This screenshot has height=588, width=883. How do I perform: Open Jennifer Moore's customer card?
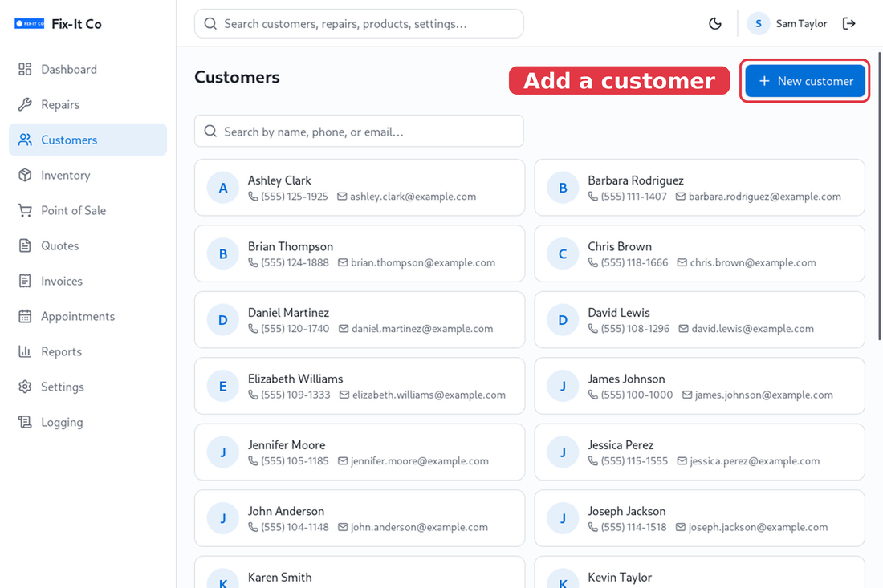360,452
